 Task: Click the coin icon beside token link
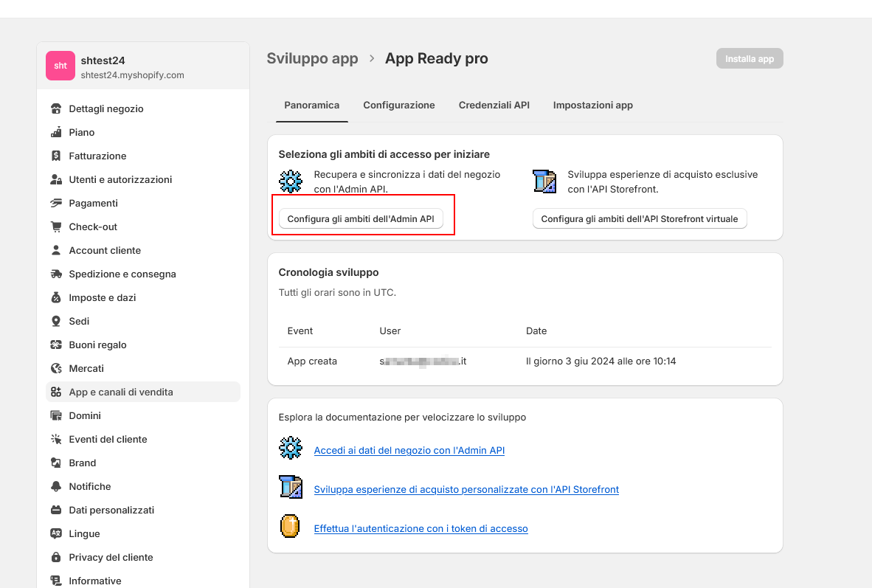[x=290, y=526]
